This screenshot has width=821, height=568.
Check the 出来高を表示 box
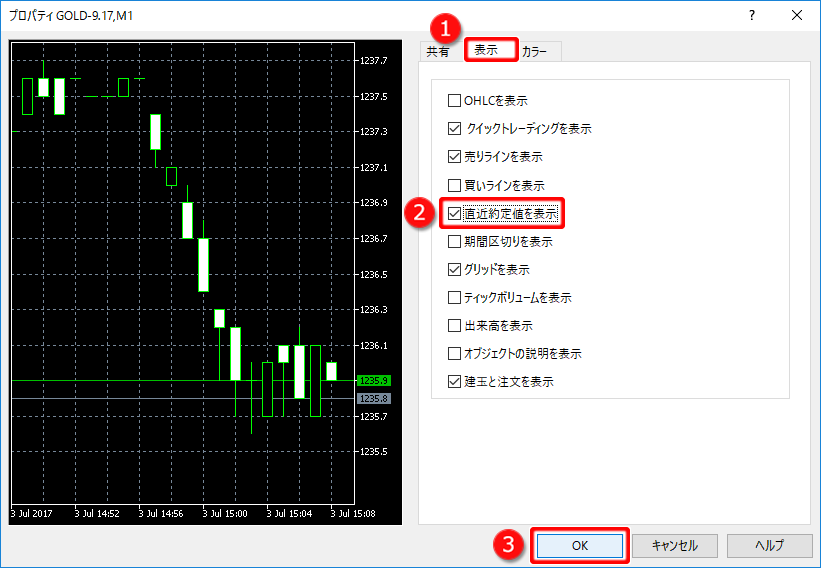point(455,325)
